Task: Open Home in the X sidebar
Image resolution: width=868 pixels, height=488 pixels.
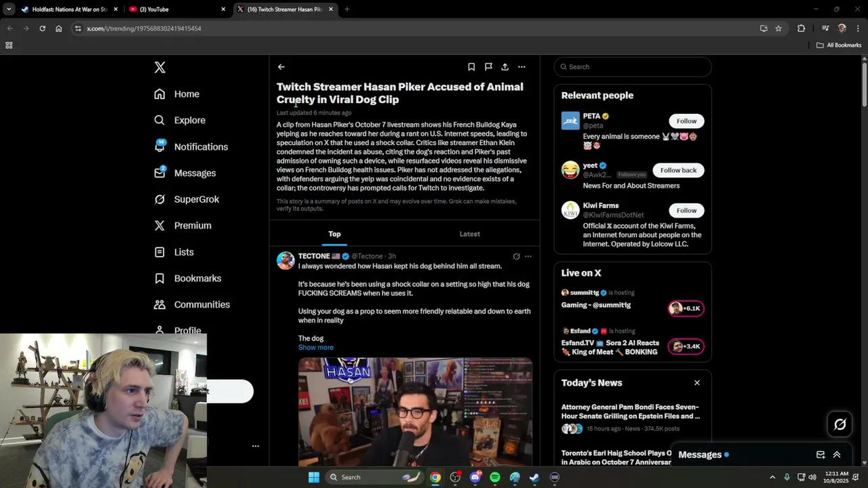Action: tap(176, 94)
